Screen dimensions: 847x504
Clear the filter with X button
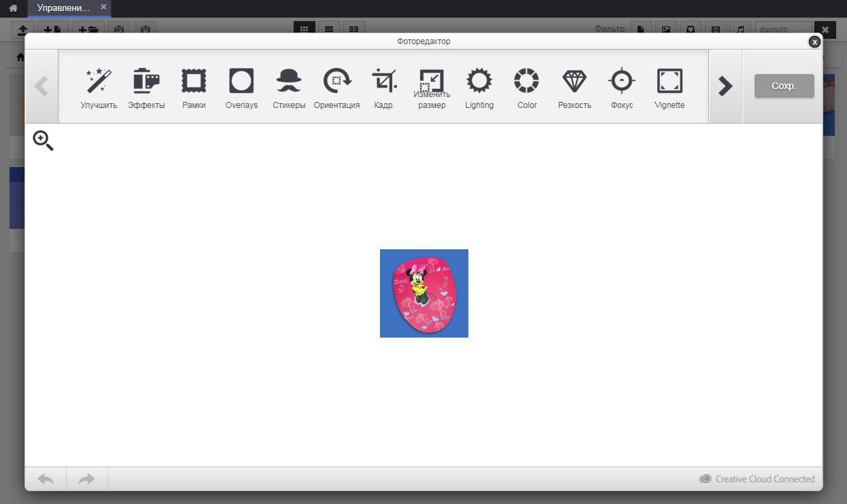825,30
